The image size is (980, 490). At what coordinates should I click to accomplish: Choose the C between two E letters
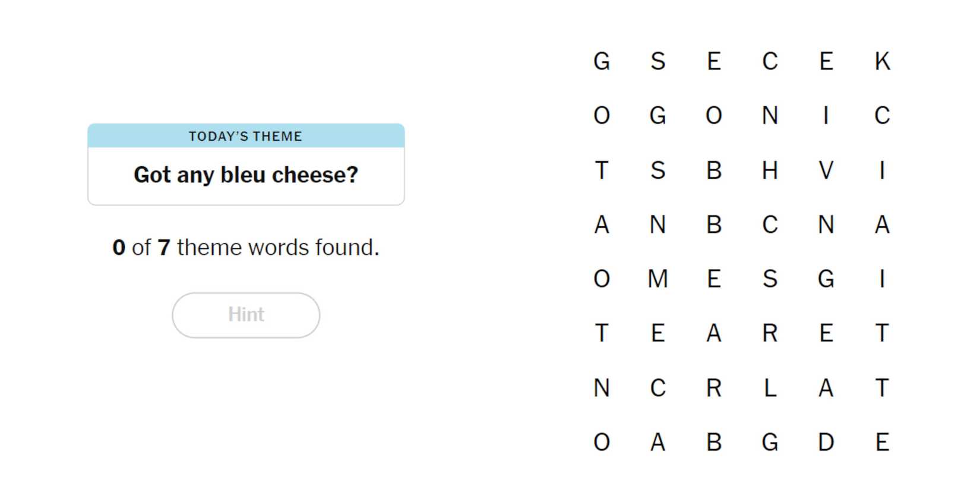point(770,61)
